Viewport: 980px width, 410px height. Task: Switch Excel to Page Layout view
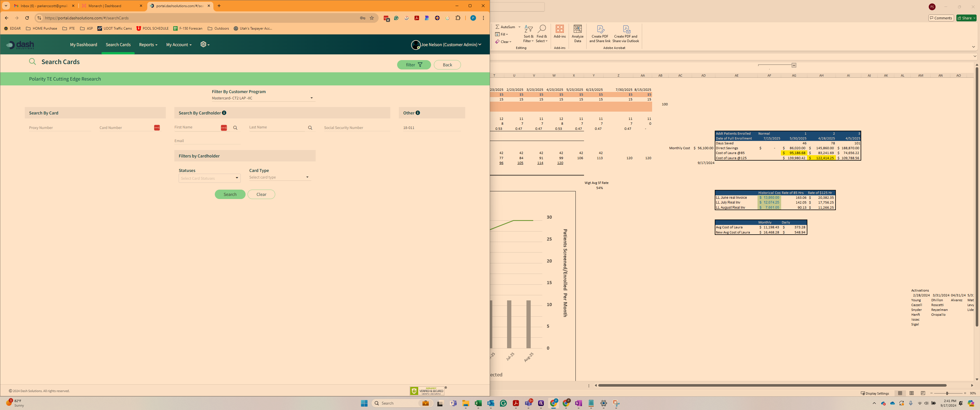point(912,393)
